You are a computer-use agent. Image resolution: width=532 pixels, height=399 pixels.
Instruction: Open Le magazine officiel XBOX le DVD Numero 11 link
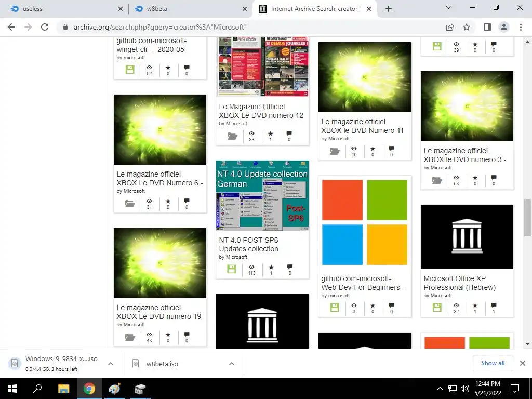[x=362, y=126]
